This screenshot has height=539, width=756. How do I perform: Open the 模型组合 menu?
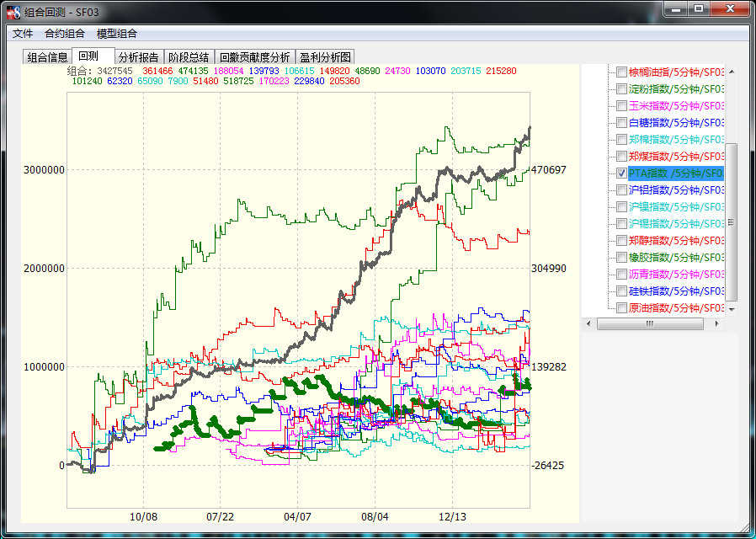pos(117,33)
